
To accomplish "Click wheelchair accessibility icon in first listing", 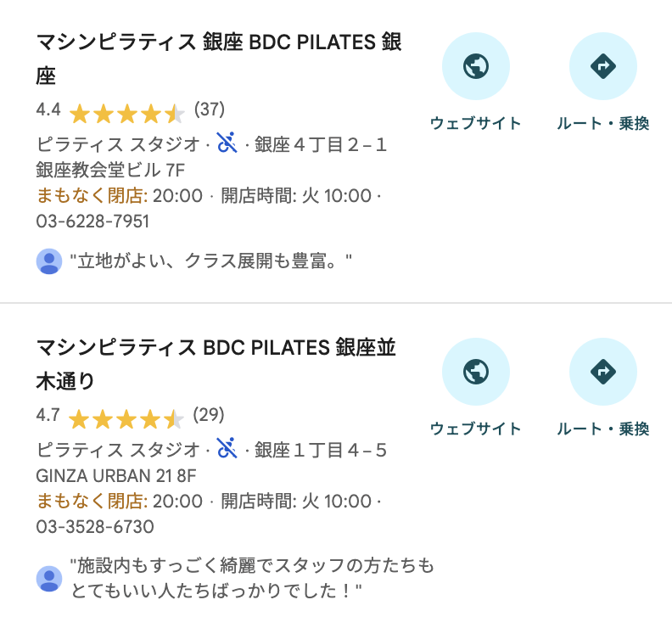I will pyautogui.click(x=227, y=143).
